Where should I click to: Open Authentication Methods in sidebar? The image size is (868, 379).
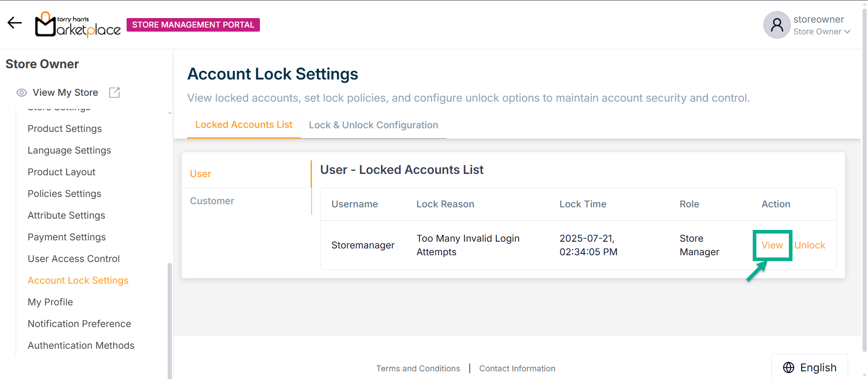pos(81,346)
